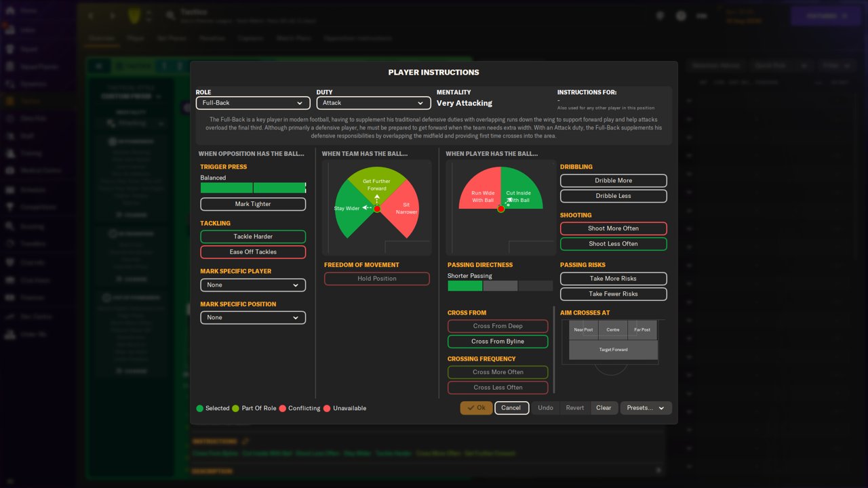
Task: Toggle the Shoot Less Often instruction
Action: click(614, 244)
